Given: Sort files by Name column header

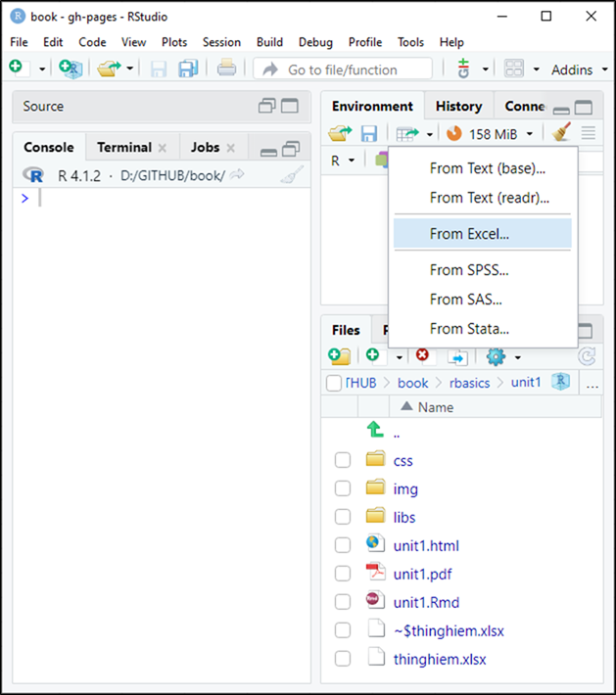Looking at the screenshot, I should (435, 407).
